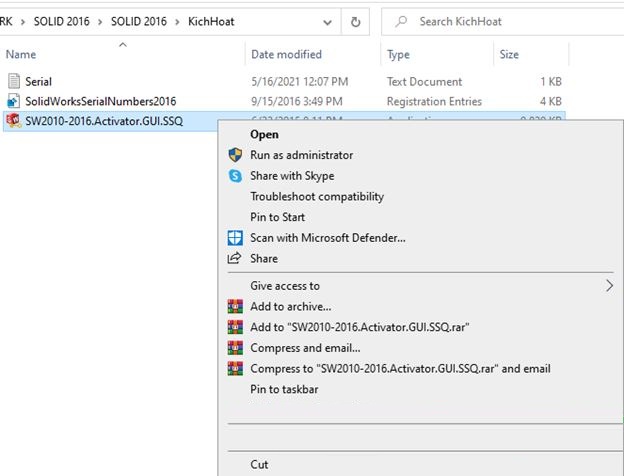The image size is (624, 476).
Task: Go to the KichHoat breadcrumb folder
Action: (211, 21)
